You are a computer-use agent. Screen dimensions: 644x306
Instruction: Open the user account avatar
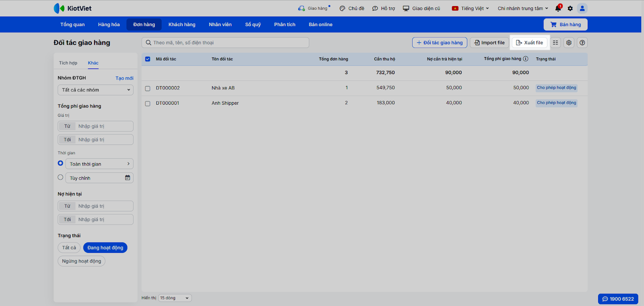point(582,8)
